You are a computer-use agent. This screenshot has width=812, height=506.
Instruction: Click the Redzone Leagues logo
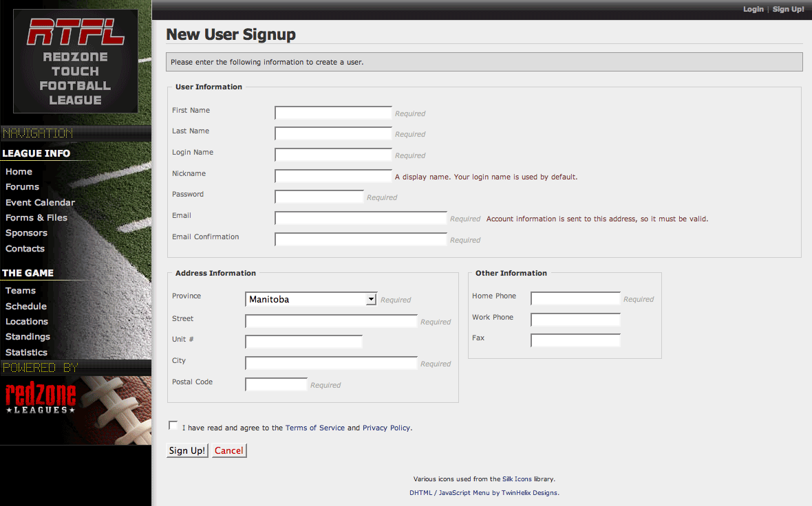pos(41,398)
